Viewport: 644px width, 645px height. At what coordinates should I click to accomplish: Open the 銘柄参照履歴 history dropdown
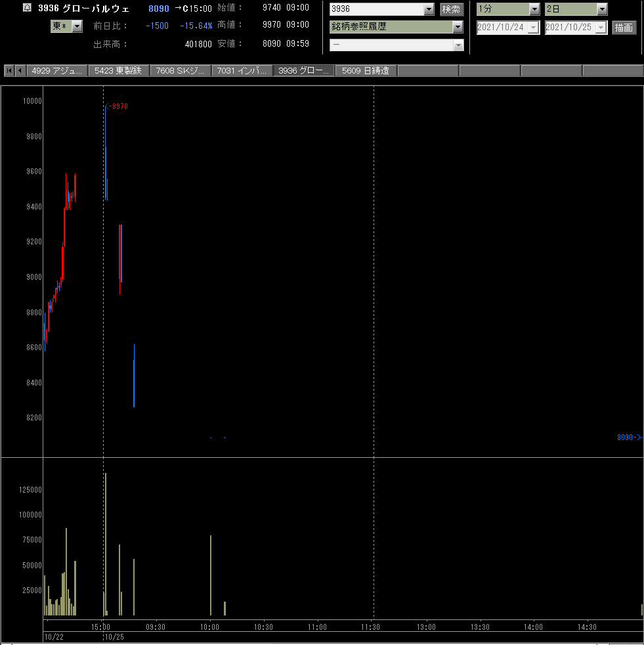(x=458, y=27)
